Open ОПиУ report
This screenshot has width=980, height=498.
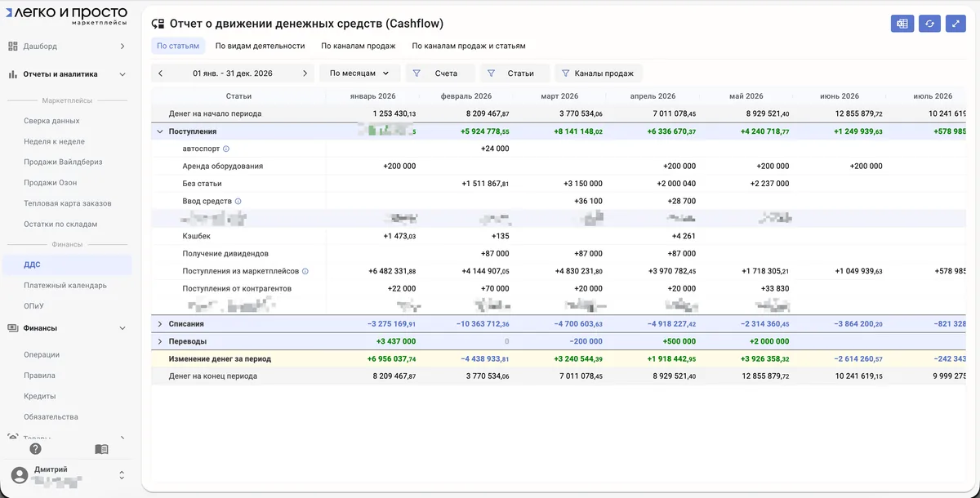click(x=33, y=306)
